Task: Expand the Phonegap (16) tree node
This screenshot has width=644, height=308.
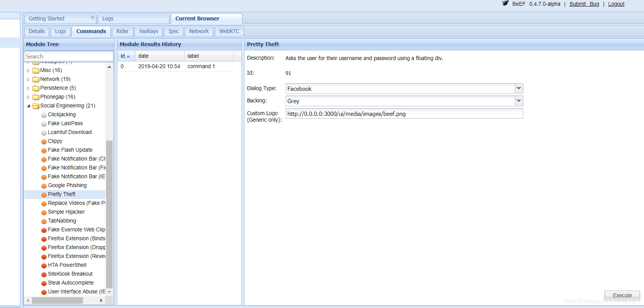Action: [28, 97]
